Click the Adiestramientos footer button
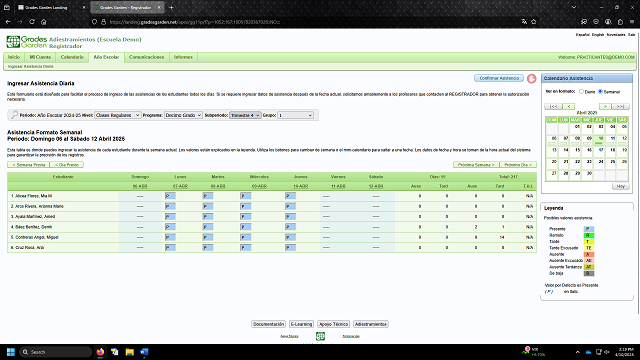Image resolution: width=640 pixels, height=360 pixels. click(371, 324)
